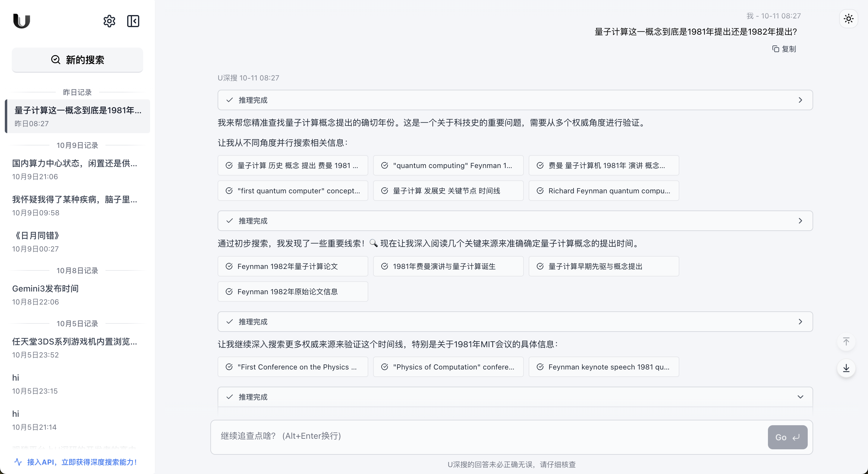Click the copy icon under the question
The height and width of the screenshot is (474, 868).
775,49
